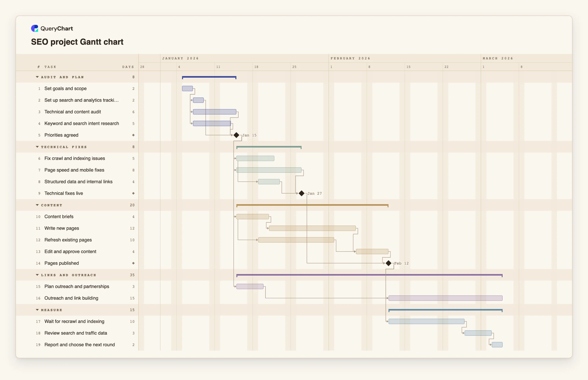588x380 pixels.
Task: Click the Jan 27 milestone diamond
Action: click(301, 193)
